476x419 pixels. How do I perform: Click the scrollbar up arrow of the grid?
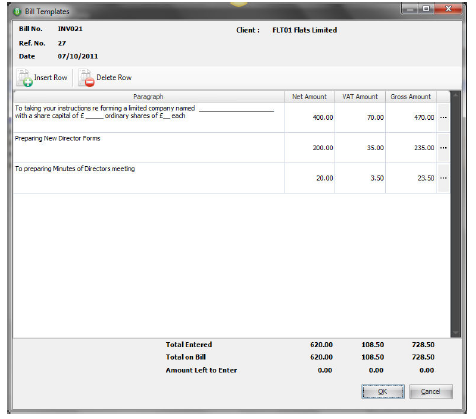(x=455, y=95)
